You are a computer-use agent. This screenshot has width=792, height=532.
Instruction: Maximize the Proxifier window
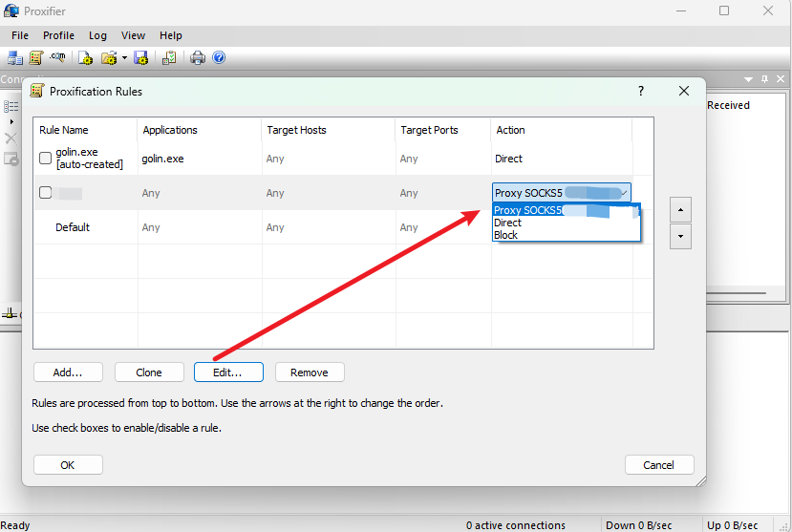724,11
